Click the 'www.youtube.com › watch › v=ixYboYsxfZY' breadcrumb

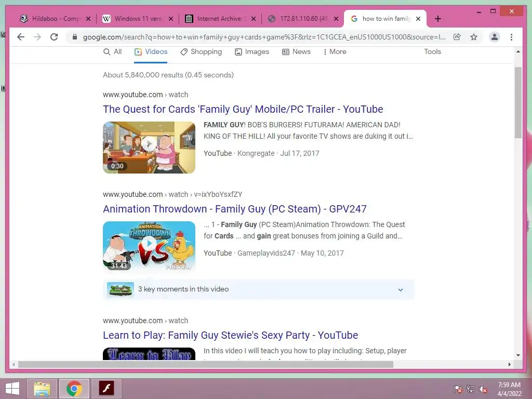[172, 194]
